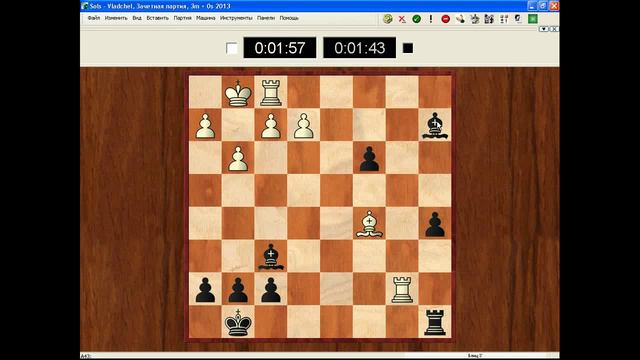Maximize the chess program window

pyautogui.click(x=543, y=6)
